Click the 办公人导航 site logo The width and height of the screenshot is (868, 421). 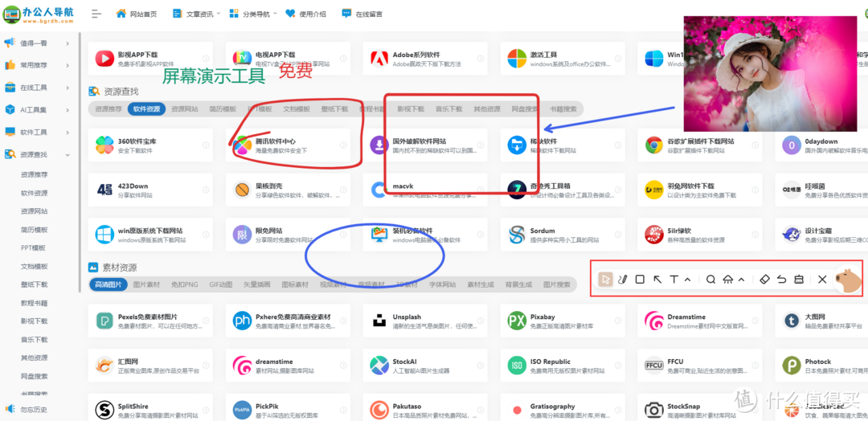(x=38, y=14)
